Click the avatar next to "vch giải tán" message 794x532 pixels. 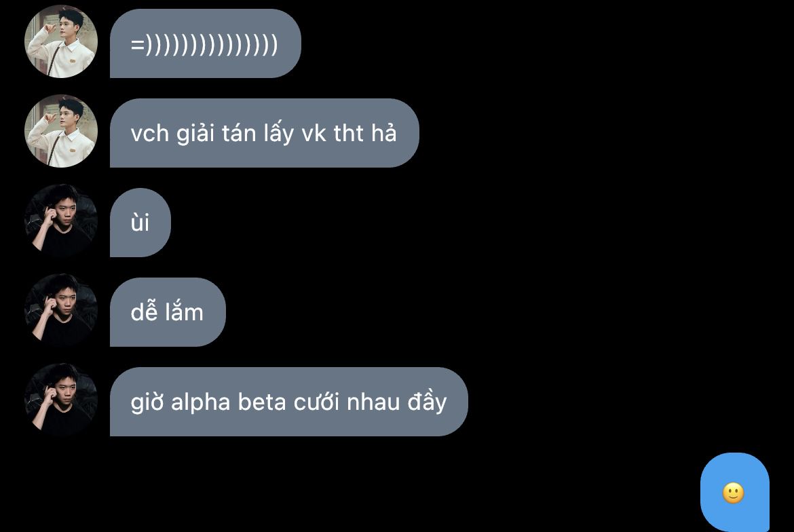[x=61, y=131]
